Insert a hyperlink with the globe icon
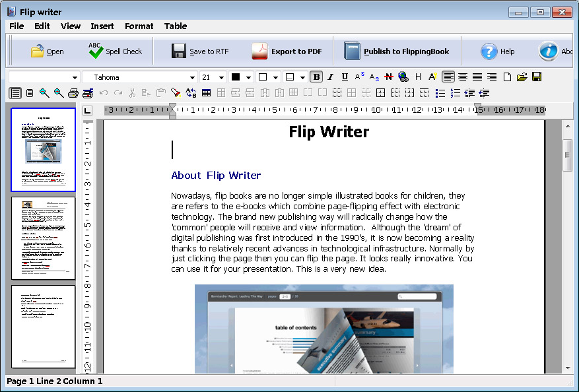The width and height of the screenshot is (579, 392). (403, 77)
